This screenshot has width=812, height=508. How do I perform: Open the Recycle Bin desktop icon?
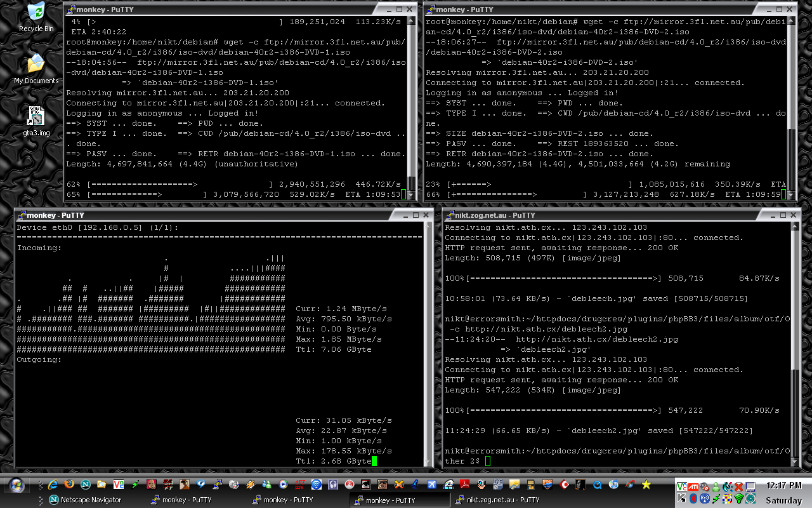[36, 17]
